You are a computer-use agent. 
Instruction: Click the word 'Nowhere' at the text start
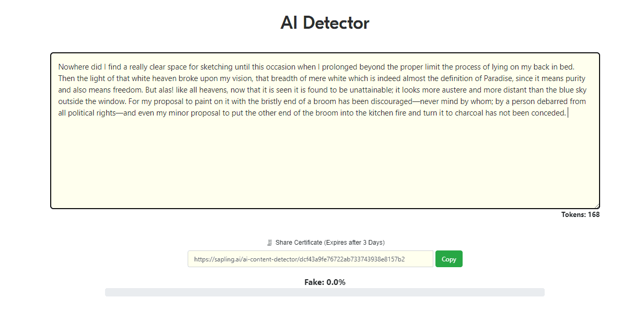pos(73,67)
